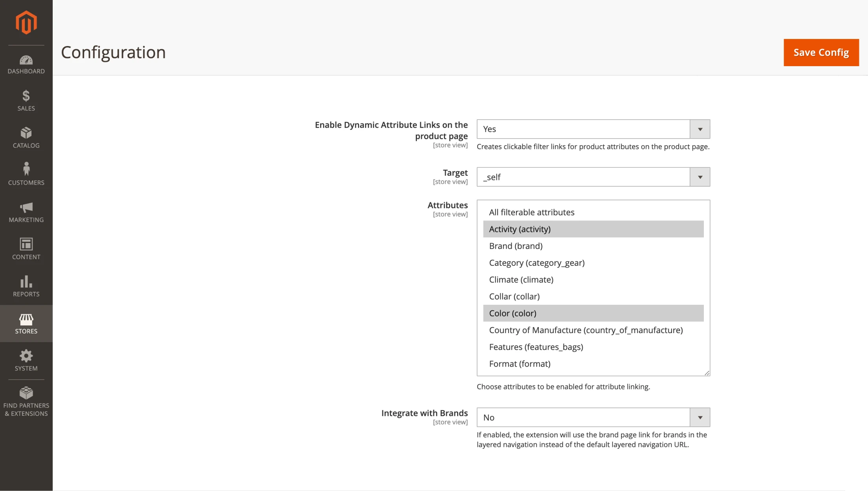Highlight the Stores menu entry in sidebar
868x491 pixels.
[x=26, y=323]
